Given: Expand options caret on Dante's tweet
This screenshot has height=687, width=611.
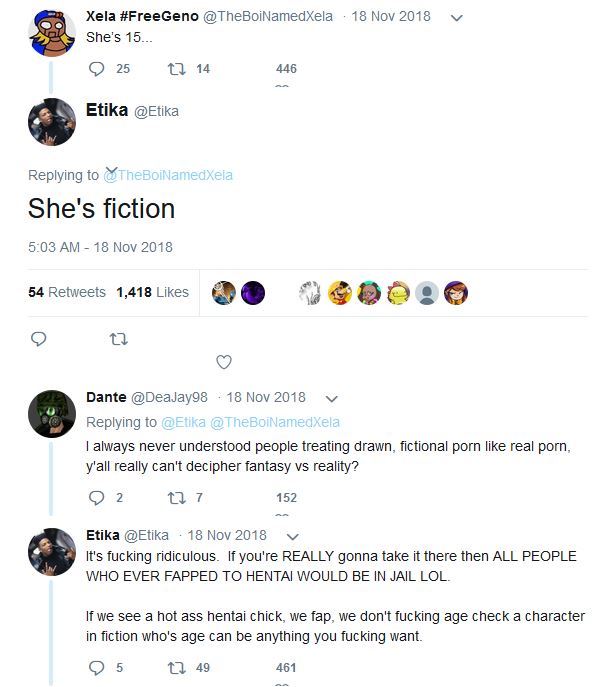Looking at the screenshot, I should click(x=331, y=398).
